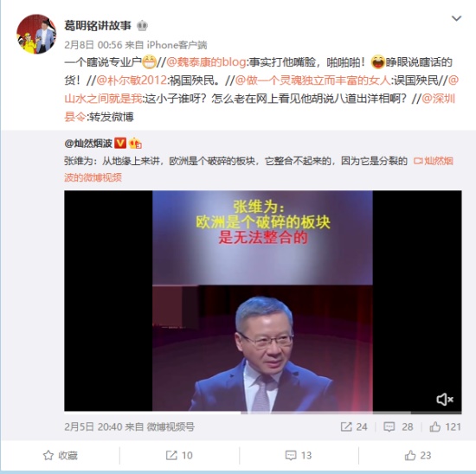This screenshot has height=474, width=476.
Task: Click the orange V verified badge
Action: pos(120,143)
